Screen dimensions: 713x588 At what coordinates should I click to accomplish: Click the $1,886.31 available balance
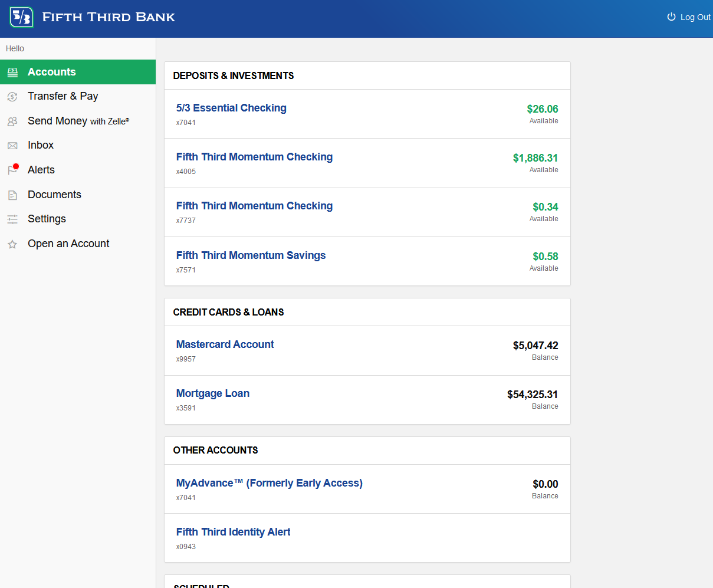pyautogui.click(x=535, y=158)
